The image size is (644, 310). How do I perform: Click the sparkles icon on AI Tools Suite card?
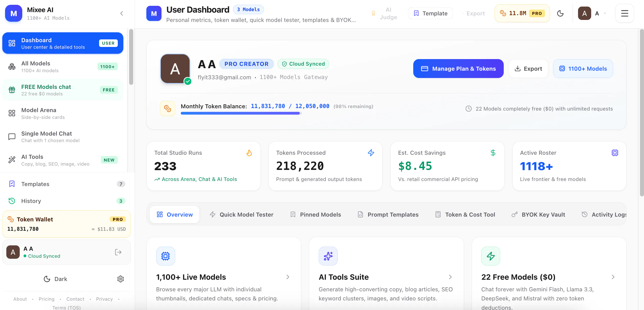pyautogui.click(x=328, y=256)
